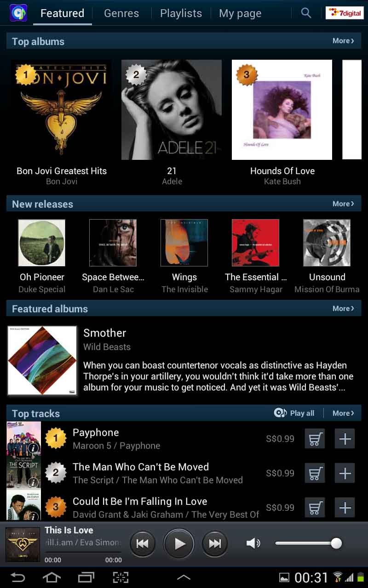The height and width of the screenshot is (588, 368).
Task: Mute the speaker volume icon
Action: tap(253, 543)
